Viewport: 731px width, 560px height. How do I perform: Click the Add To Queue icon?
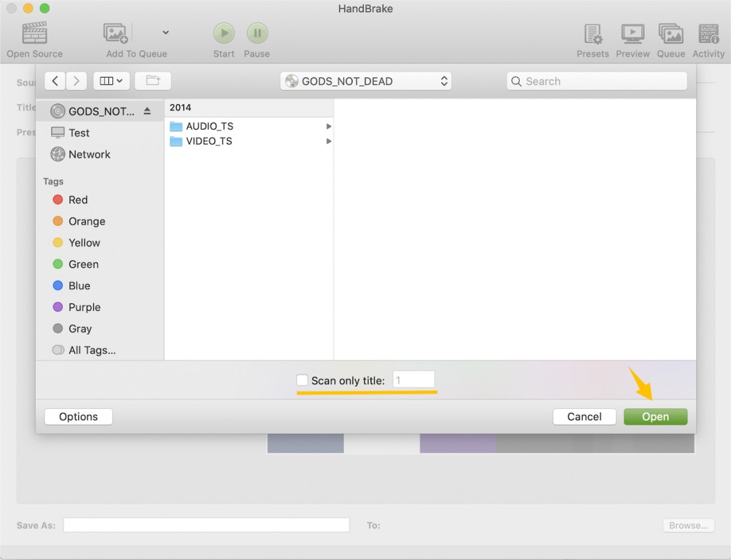coord(116,33)
